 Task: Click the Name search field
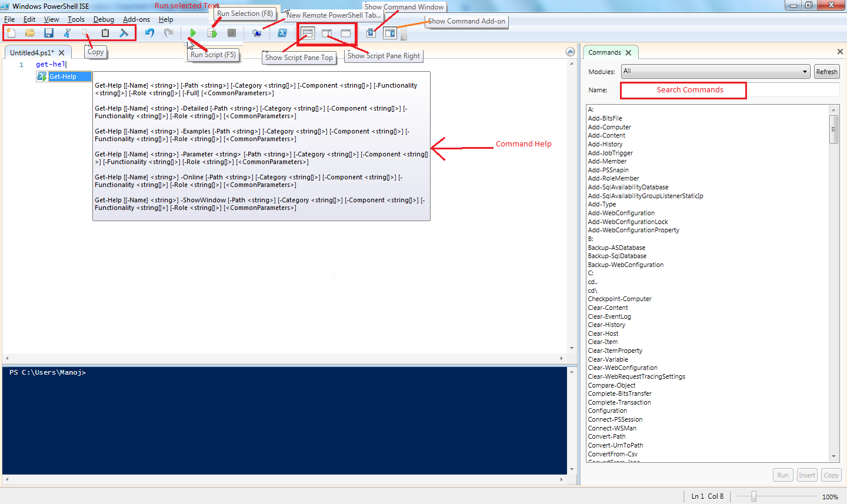click(730, 90)
